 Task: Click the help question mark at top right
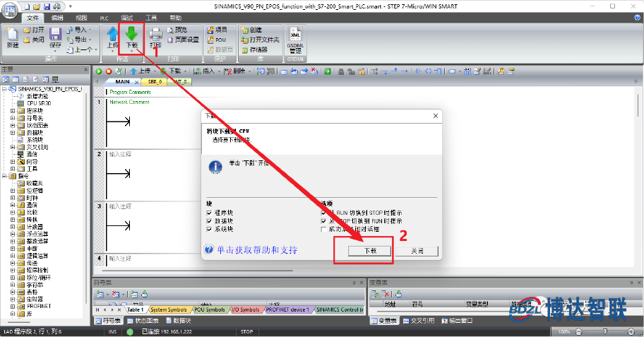(638, 18)
